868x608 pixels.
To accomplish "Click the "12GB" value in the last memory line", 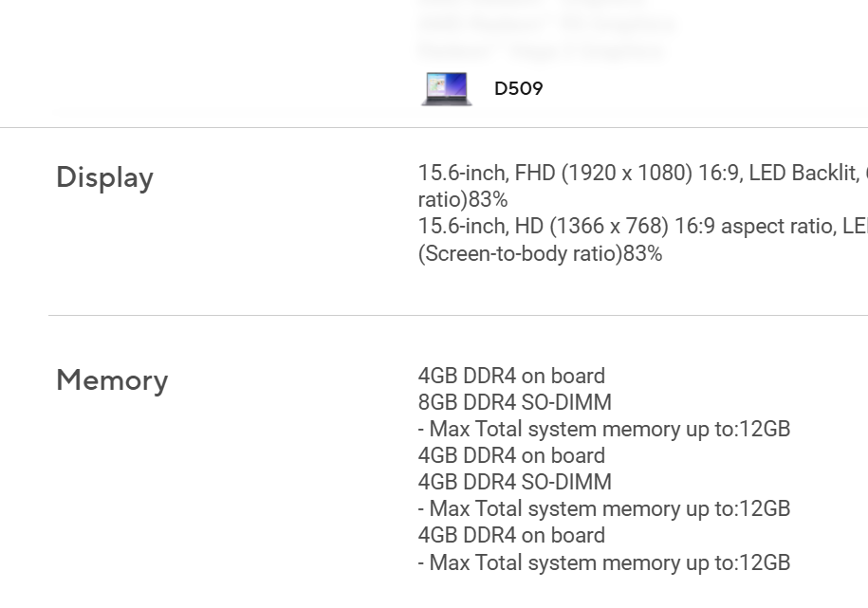I will coord(765,562).
